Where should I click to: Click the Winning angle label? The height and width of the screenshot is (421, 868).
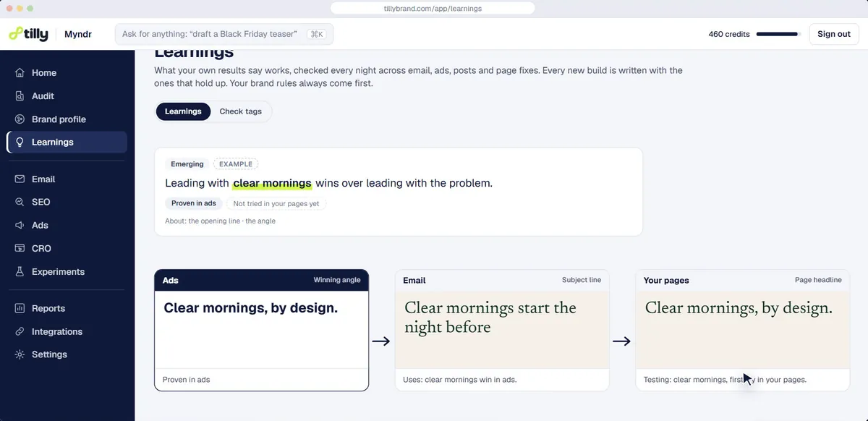[x=337, y=280]
